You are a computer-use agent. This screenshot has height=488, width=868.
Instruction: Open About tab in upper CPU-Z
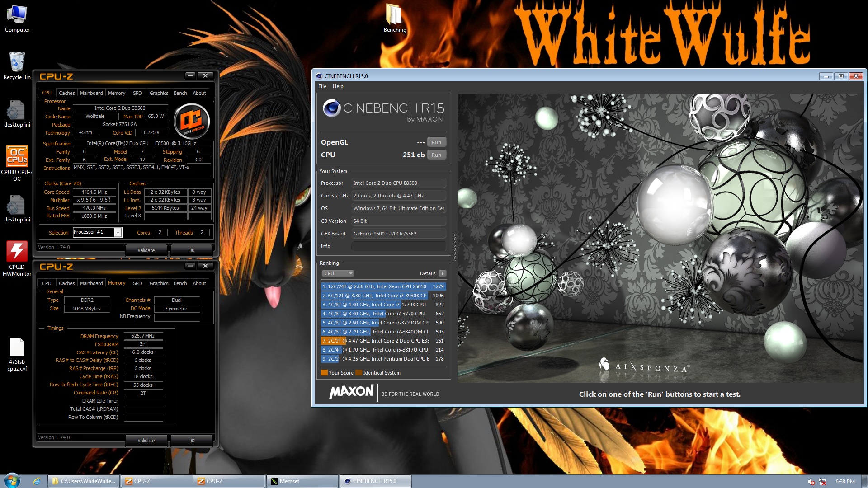point(199,93)
